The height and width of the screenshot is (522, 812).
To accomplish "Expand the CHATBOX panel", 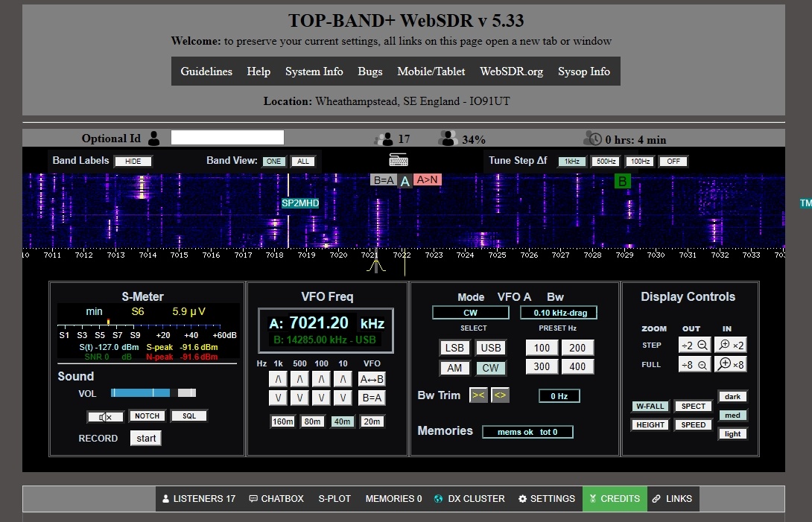I will point(276,499).
